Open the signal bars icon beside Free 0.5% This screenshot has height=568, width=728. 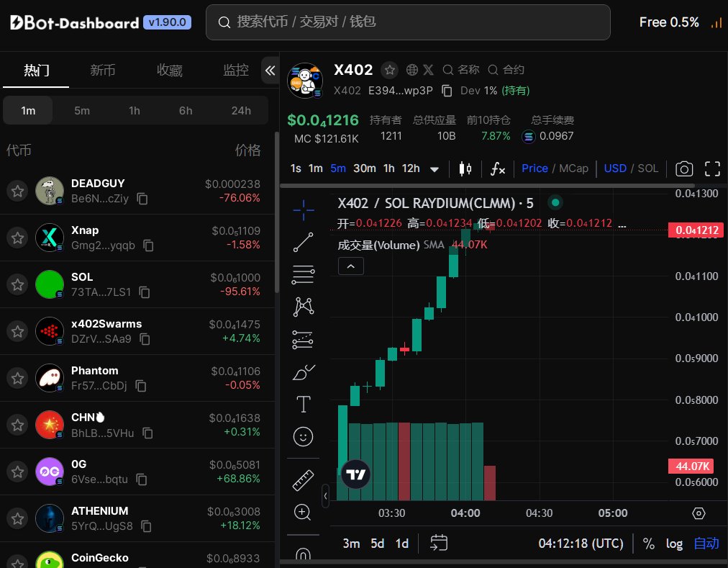pos(716,22)
